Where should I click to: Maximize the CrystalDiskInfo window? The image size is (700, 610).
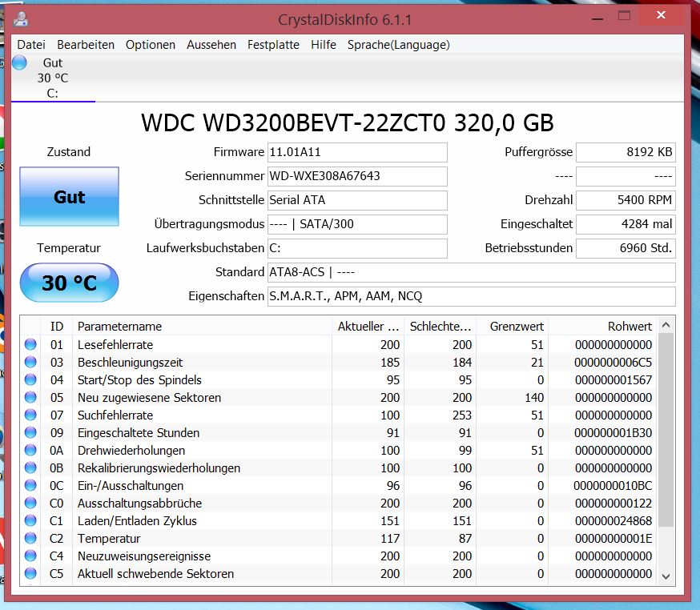coord(624,16)
